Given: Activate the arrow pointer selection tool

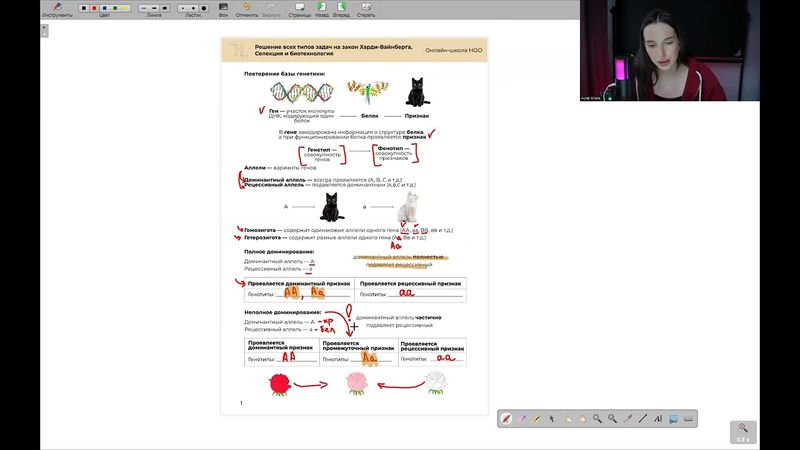Looking at the screenshot, I should 552,418.
